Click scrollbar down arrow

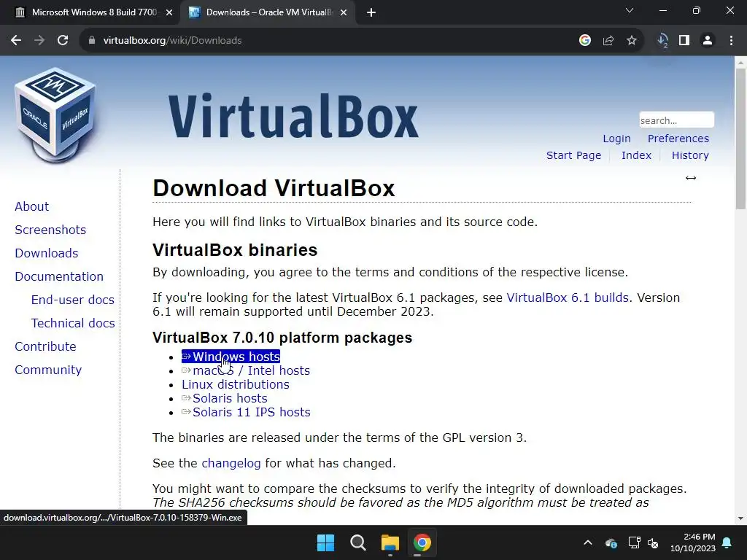(740, 518)
